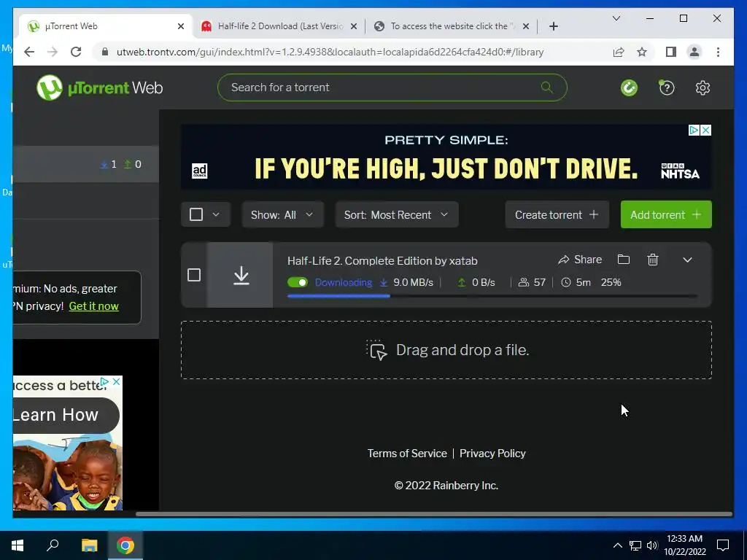Switch to 'To access the website' tab
Viewport: 747px width, 560px height.
(452, 26)
